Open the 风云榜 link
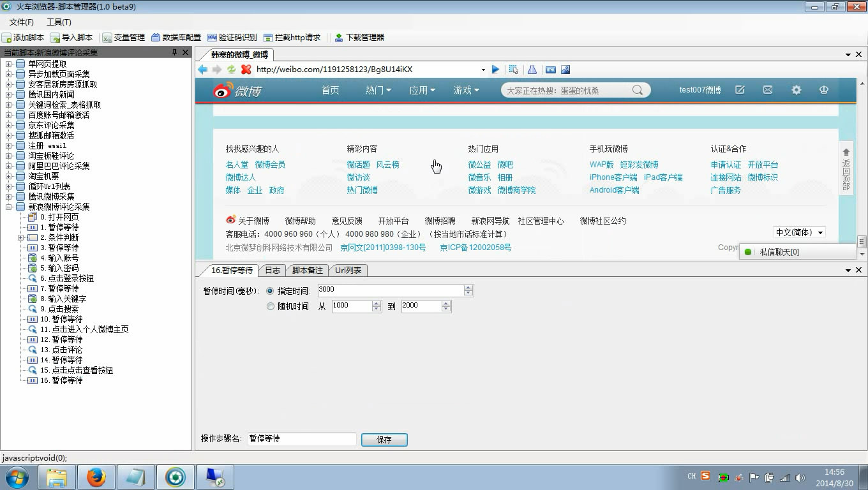This screenshot has height=490, width=868. (387, 165)
